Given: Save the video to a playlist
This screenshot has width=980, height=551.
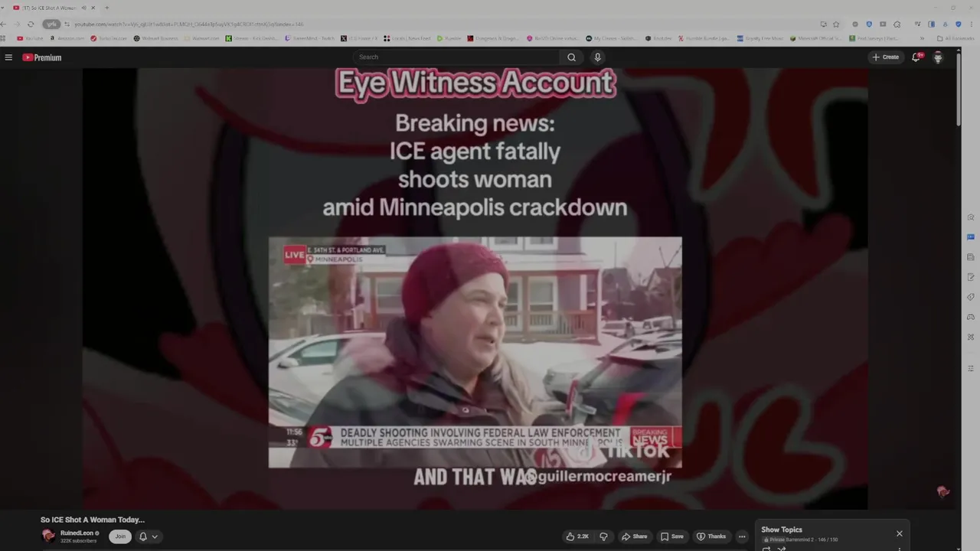Looking at the screenshot, I should point(672,536).
